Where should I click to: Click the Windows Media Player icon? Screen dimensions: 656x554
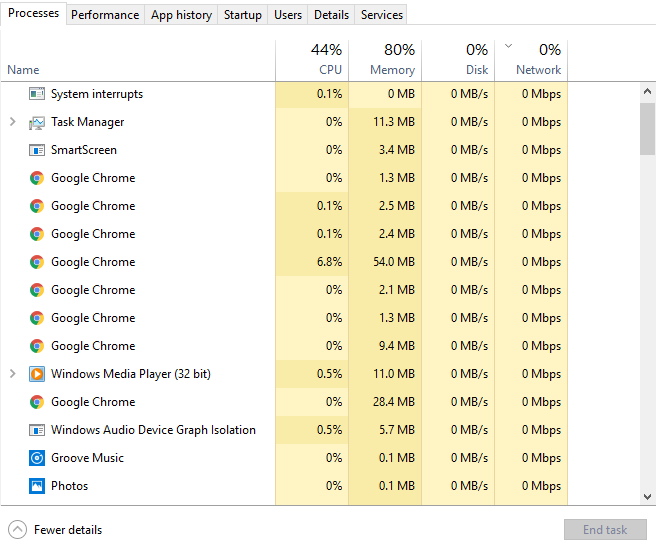37,374
